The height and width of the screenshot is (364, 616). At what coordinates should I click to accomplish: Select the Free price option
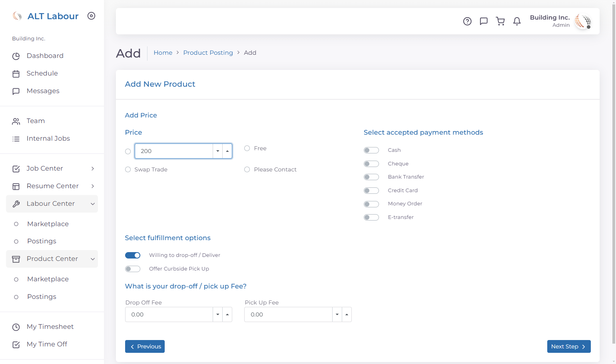coord(247,148)
